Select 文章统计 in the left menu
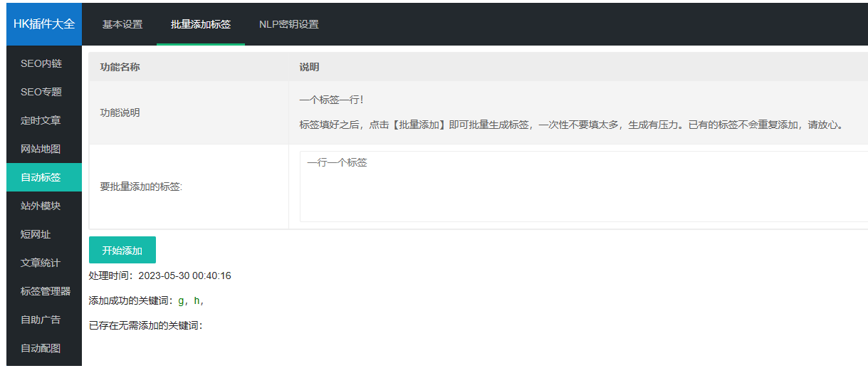 click(41, 263)
